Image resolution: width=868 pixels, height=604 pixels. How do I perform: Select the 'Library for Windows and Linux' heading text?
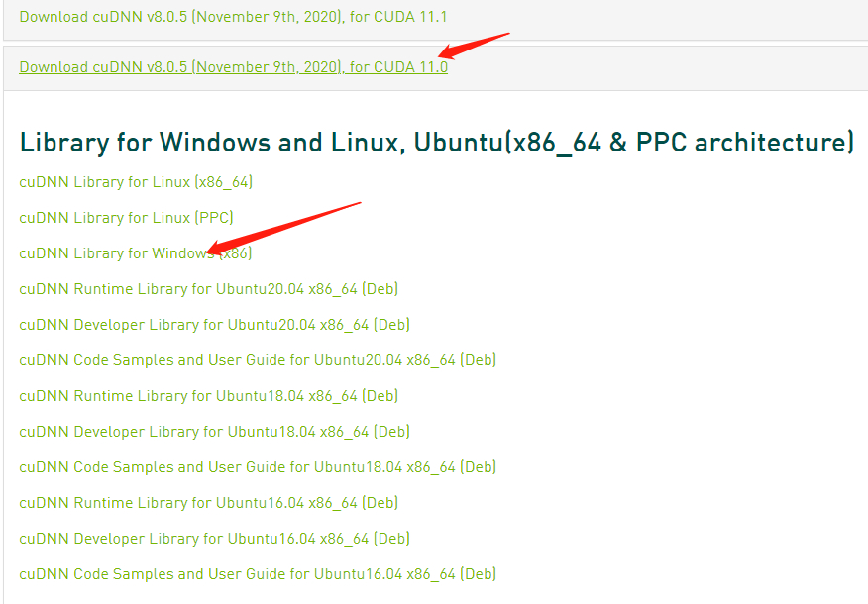437,143
